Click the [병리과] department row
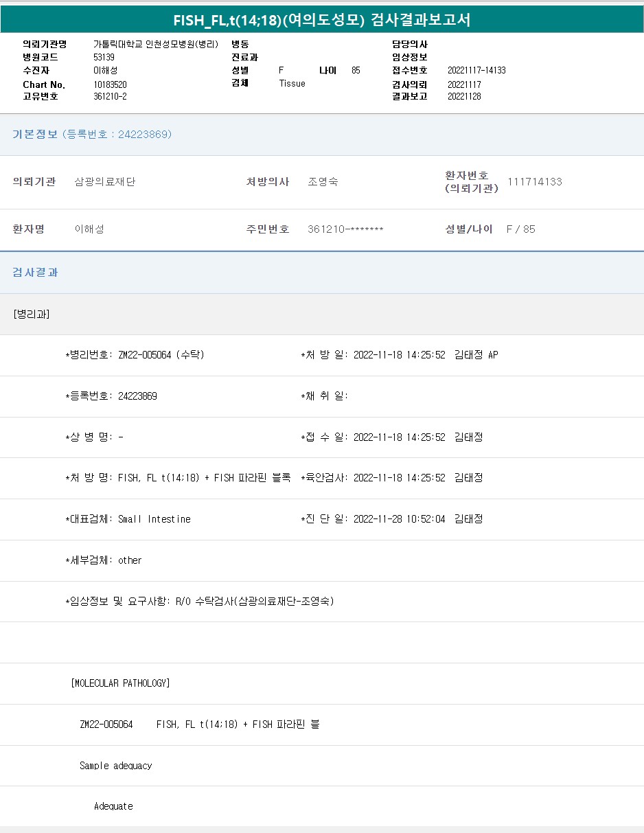 32,314
